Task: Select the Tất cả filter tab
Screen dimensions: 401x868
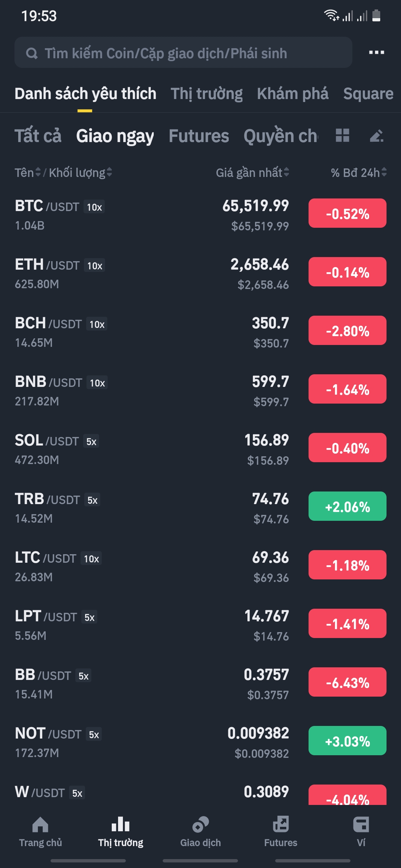Action: click(38, 136)
